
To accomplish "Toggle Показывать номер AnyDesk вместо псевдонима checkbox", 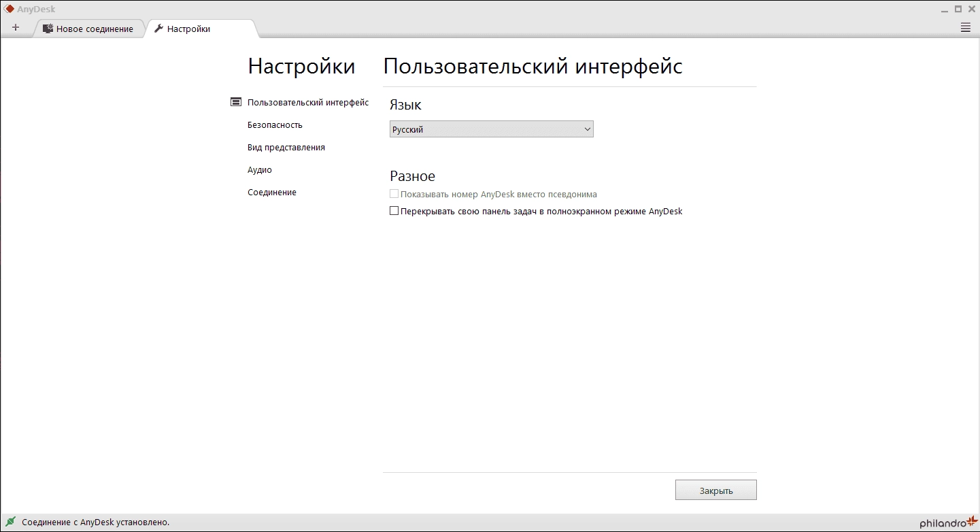I will (x=394, y=194).
